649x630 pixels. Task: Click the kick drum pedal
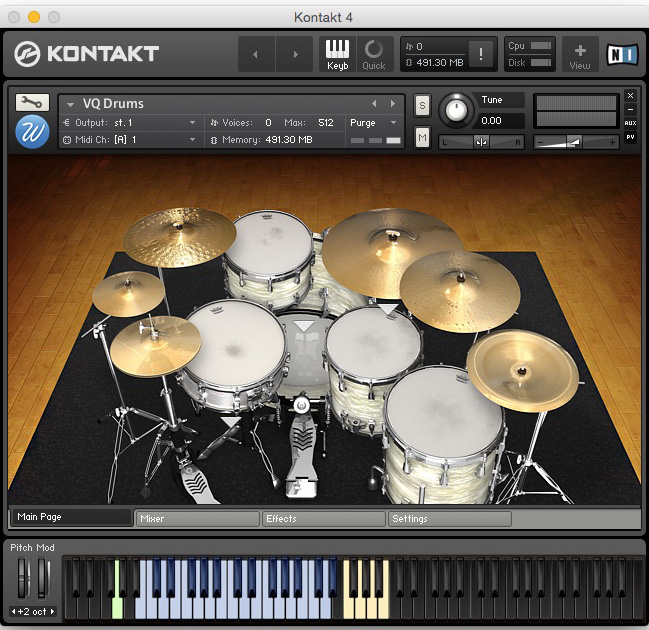[x=302, y=449]
